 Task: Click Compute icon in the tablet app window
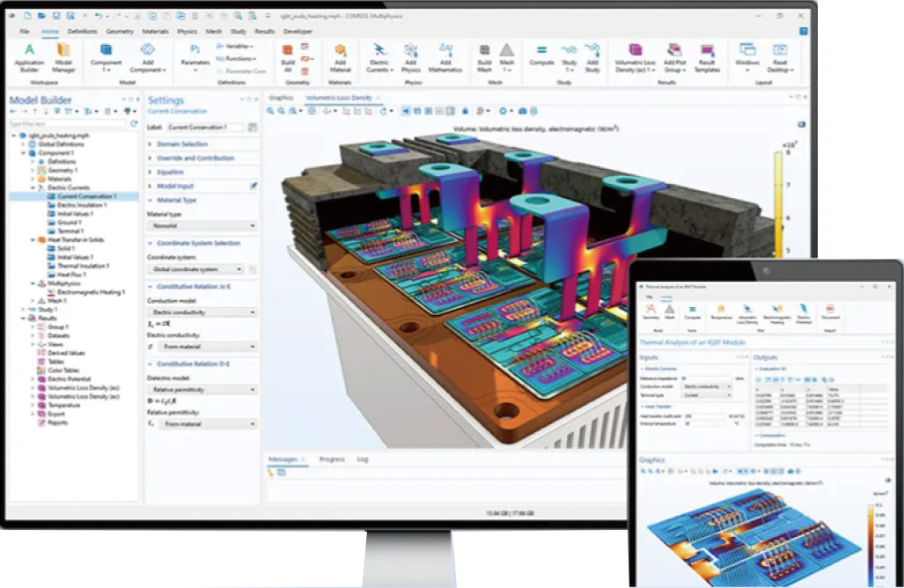tap(692, 312)
